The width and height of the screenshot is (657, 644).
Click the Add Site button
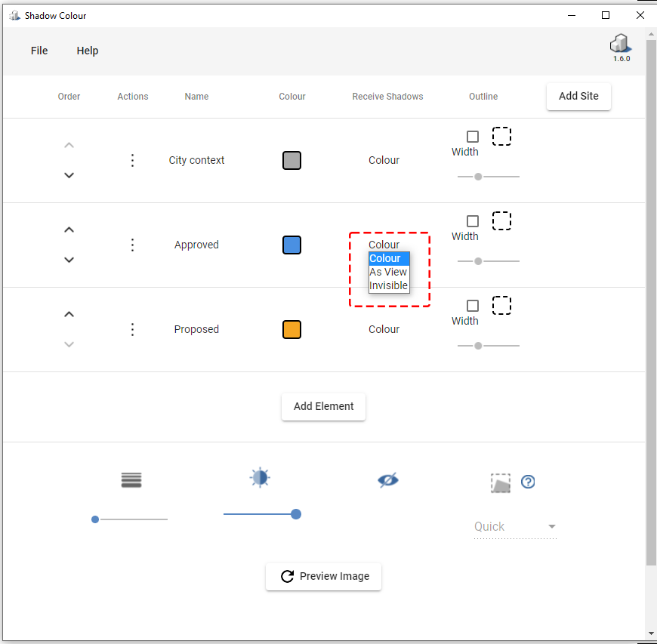coord(578,96)
